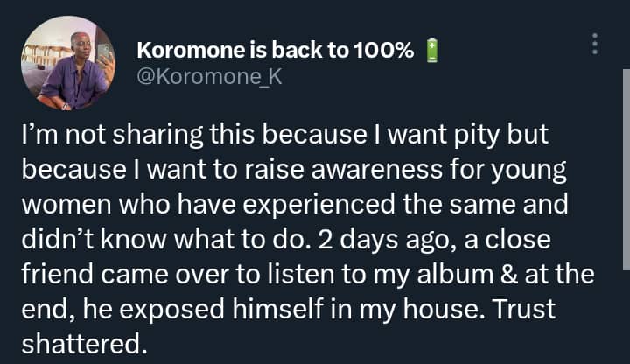
Task: Open the @Koromone_K handle link
Action: click(x=209, y=79)
